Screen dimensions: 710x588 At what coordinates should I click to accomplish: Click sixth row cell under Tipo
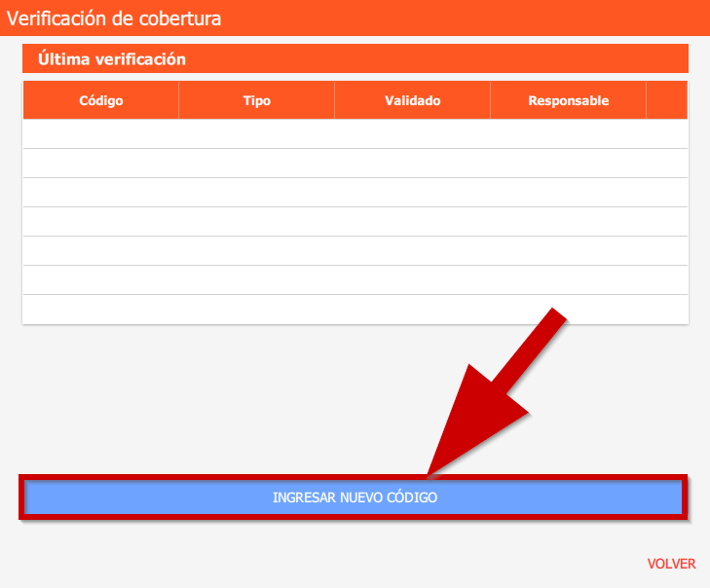pyautogui.click(x=256, y=280)
